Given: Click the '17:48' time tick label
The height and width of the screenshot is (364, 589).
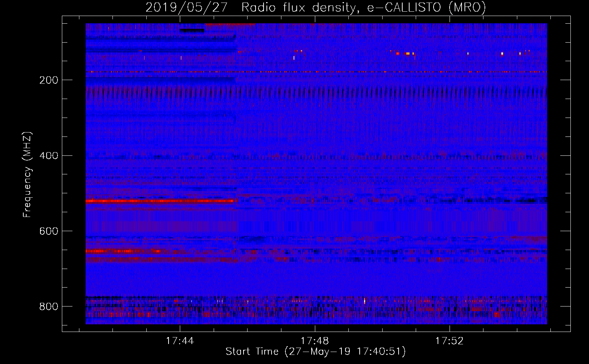Looking at the screenshot, I should [x=315, y=341].
